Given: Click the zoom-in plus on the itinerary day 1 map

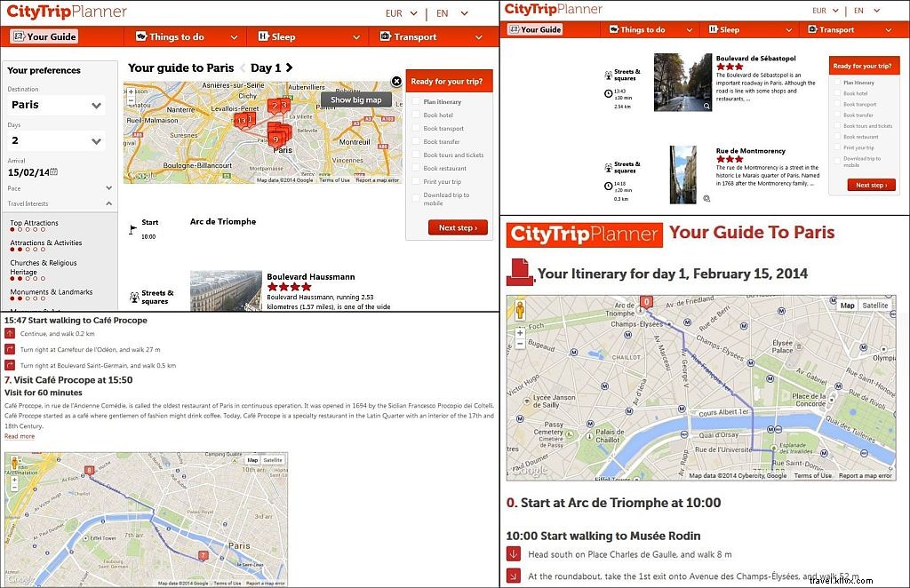Looking at the screenshot, I should tap(520, 333).
